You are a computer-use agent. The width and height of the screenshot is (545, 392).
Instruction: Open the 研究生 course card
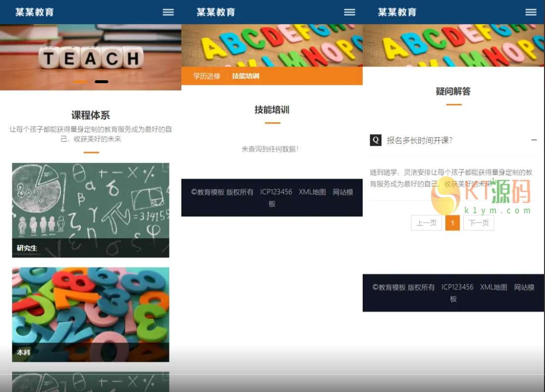coord(91,210)
